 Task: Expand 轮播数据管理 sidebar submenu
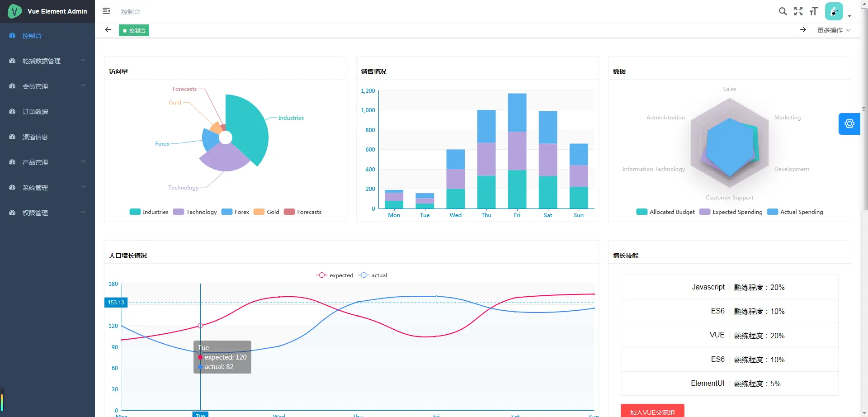coord(47,61)
